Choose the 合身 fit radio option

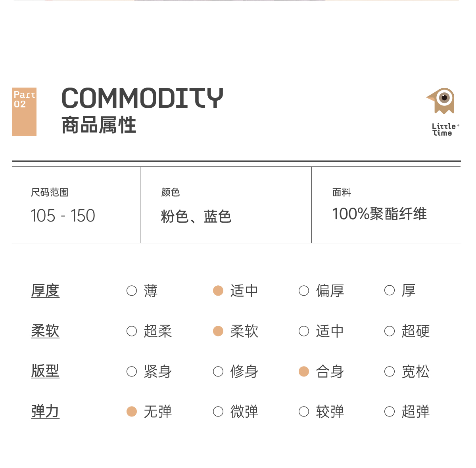point(304,372)
